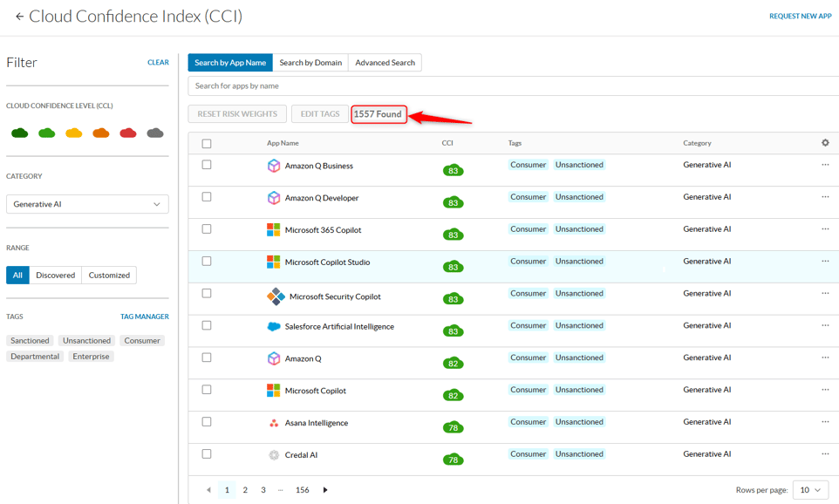The height and width of the screenshot is (504, 839).
Task: Check the Salesforce Artificial Intelligence row checkbox
Action: click(207, 325)
